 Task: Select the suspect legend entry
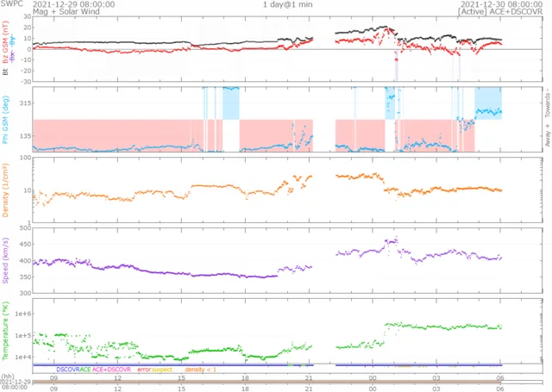tap(162, 370)
